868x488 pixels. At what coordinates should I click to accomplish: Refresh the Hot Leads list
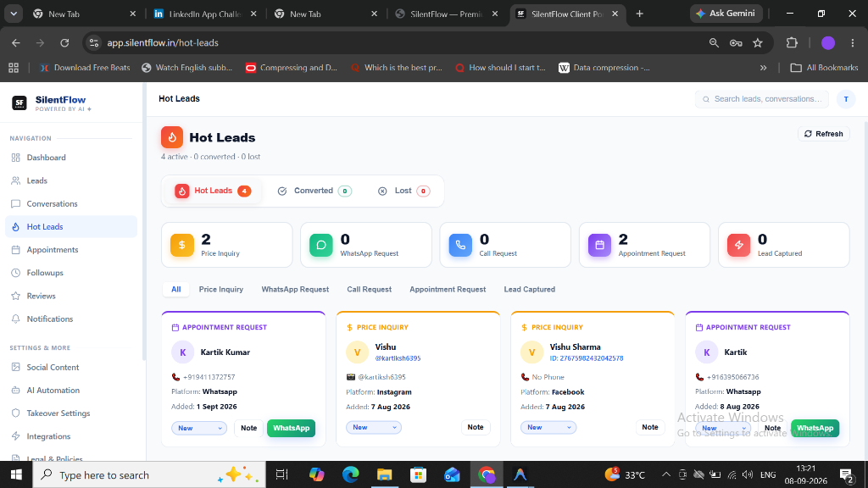823,134
